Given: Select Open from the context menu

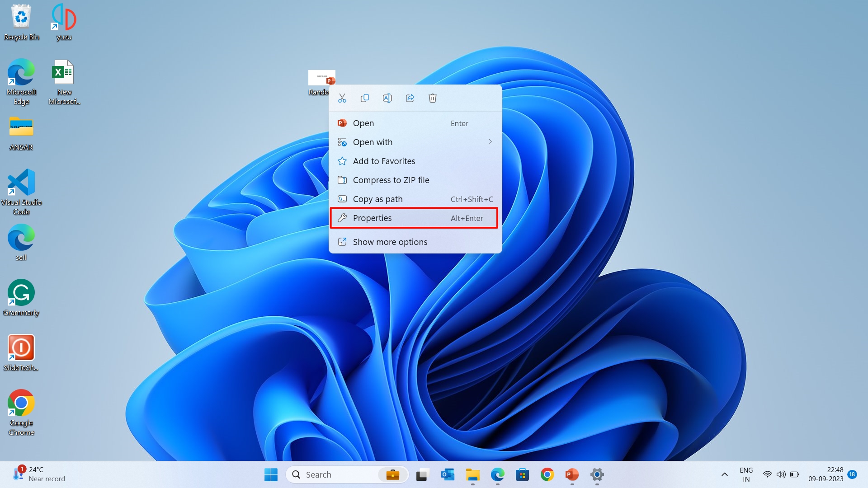Looking at the screenshot, I should [363, 123].
